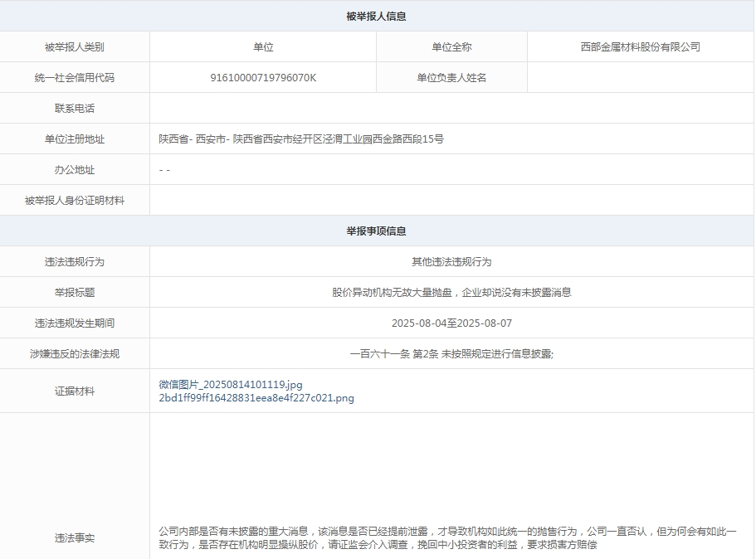Select the registered address ending 西段15号

[301, 139]
